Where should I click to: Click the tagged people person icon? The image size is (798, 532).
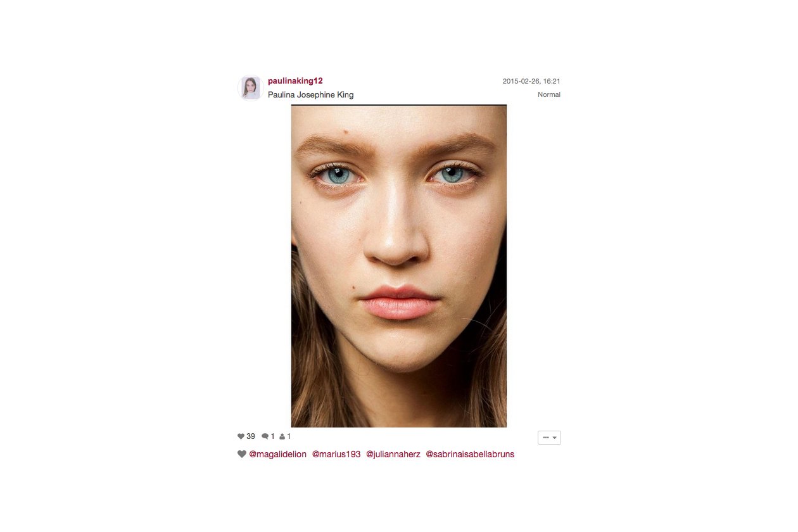(x=282, y=436)
